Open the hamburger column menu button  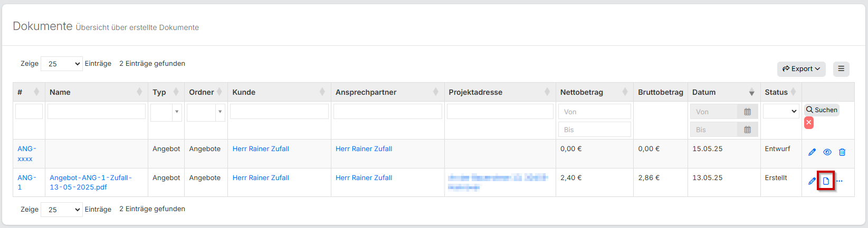pyautogui.click(x=841, y=69)
